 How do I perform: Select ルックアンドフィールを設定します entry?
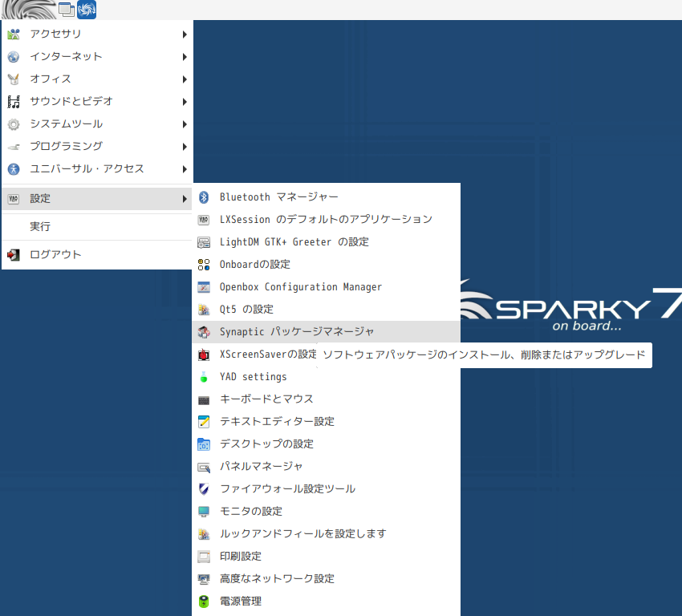coord(326,534)
